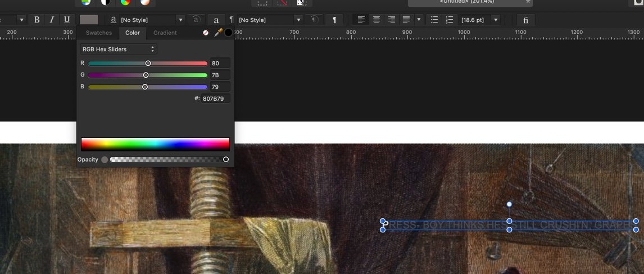Click the character panel 'a' icon
This screenshot has width=644, height=274.
(216, 20)
